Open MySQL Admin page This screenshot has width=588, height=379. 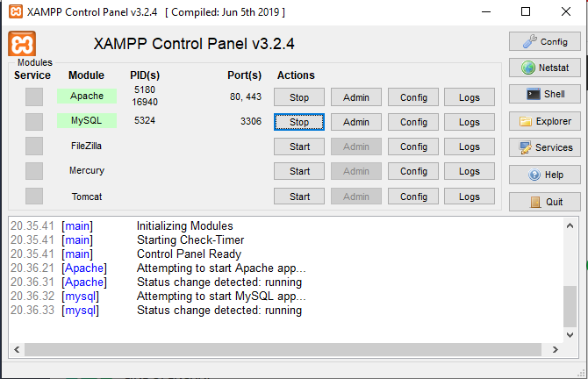pos(356,122)
